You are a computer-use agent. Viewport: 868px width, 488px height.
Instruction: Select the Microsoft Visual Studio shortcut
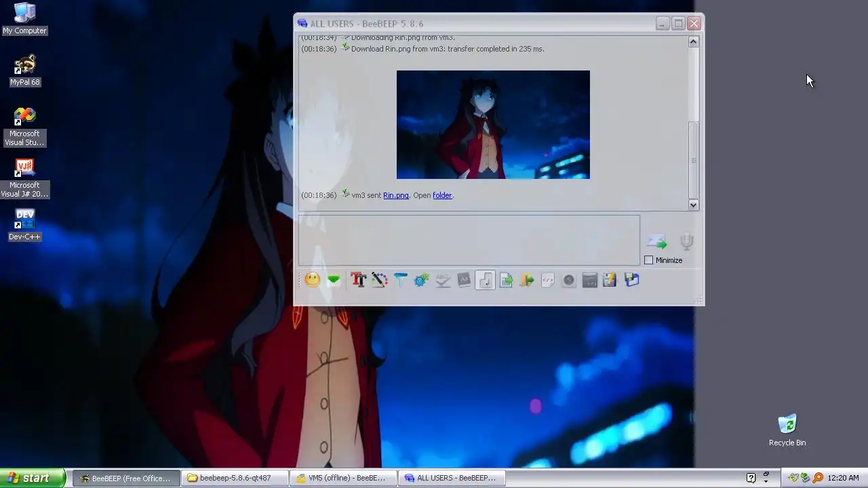click(x=24, y=127)
